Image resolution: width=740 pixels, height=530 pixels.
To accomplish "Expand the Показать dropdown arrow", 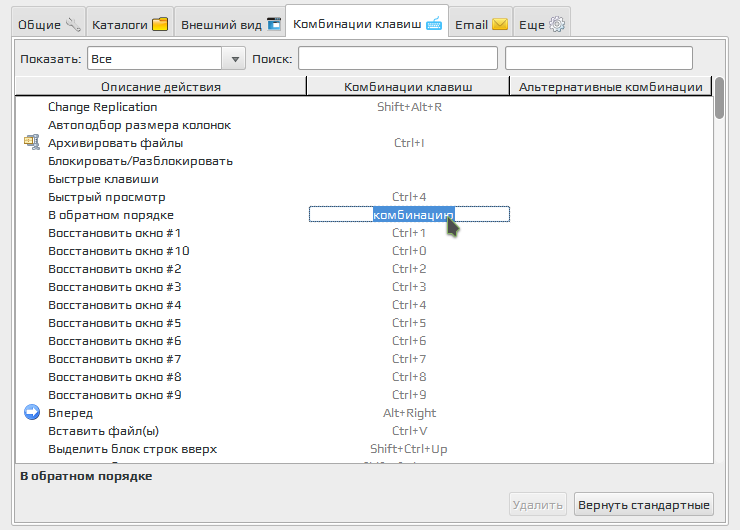I will (x=235, y=59).
